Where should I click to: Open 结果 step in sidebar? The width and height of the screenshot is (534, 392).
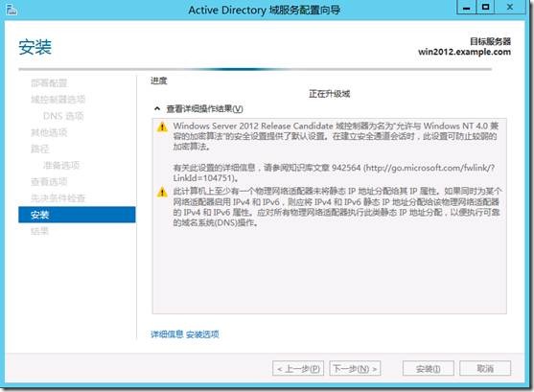40,231
